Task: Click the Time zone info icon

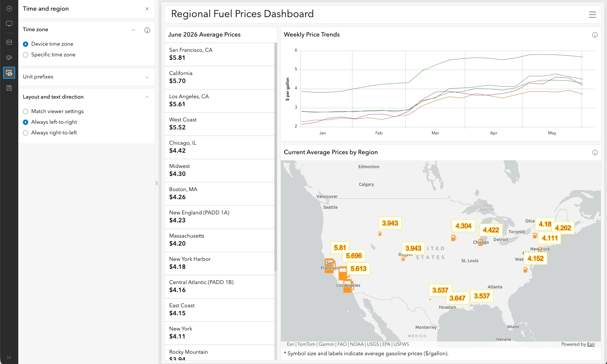Action: [147, 30]
